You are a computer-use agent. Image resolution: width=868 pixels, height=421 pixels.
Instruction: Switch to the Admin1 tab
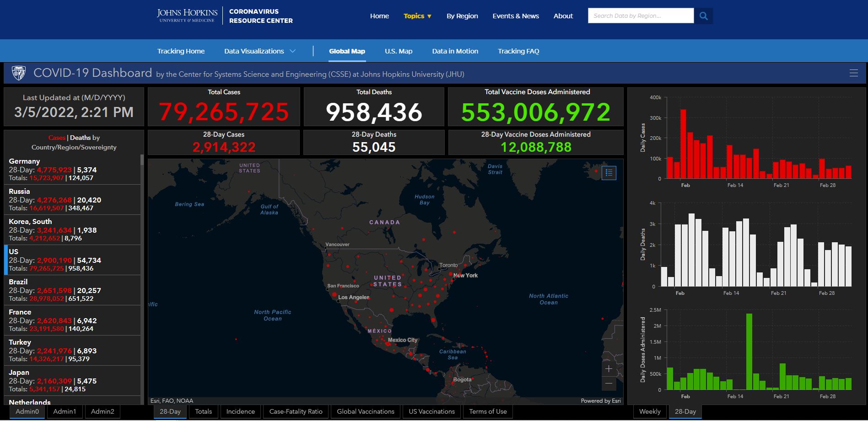tap(65, 411)
